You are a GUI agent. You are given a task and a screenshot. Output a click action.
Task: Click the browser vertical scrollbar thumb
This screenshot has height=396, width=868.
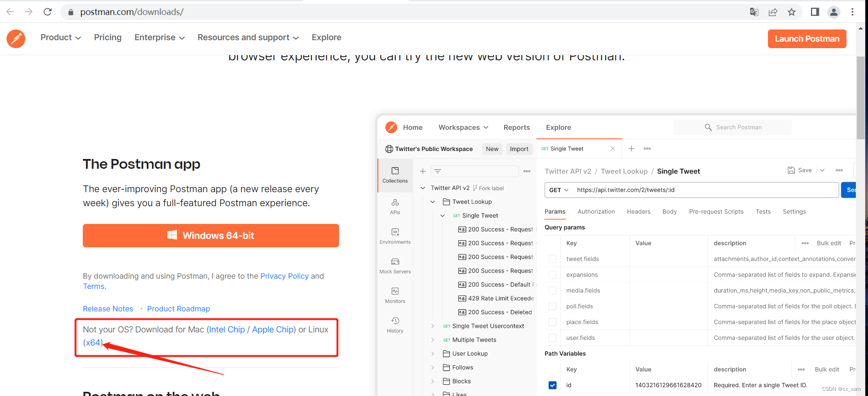[861, 98]
